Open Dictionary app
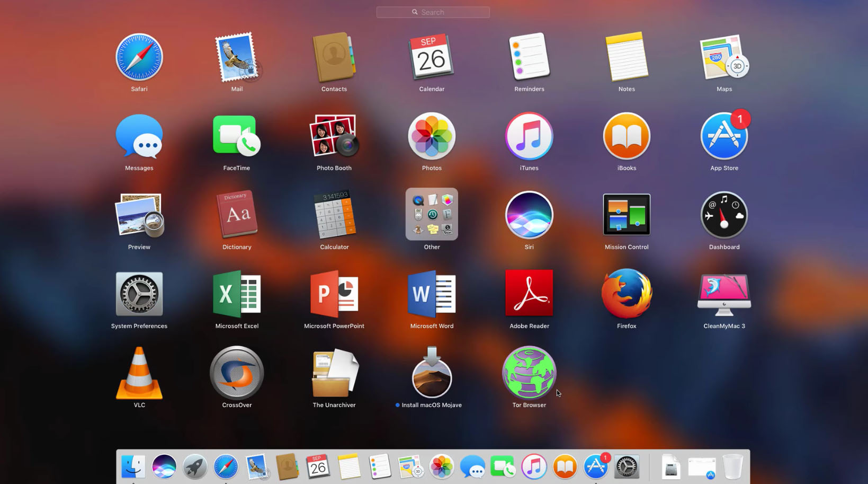 237,215
